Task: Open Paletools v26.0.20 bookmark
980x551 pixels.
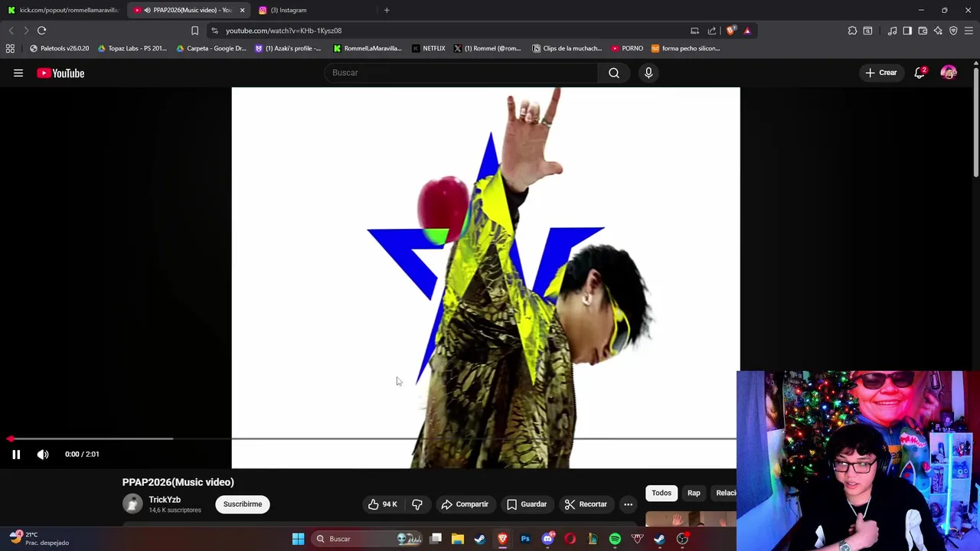Action: 59,48
